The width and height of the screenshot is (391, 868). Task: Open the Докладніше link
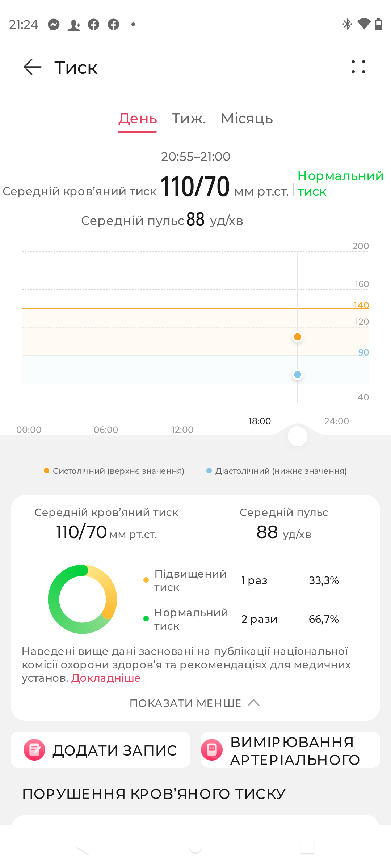(106, 678)
